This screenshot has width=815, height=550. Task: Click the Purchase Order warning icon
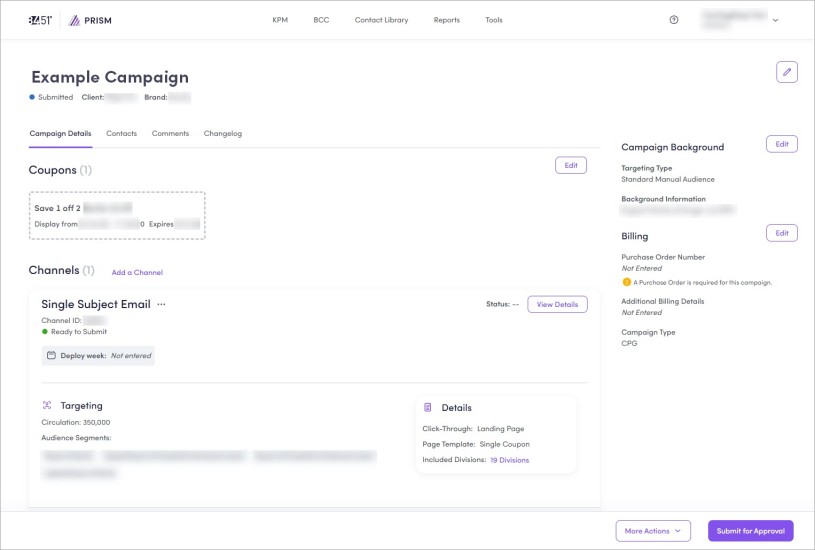[x=626, y=282]
